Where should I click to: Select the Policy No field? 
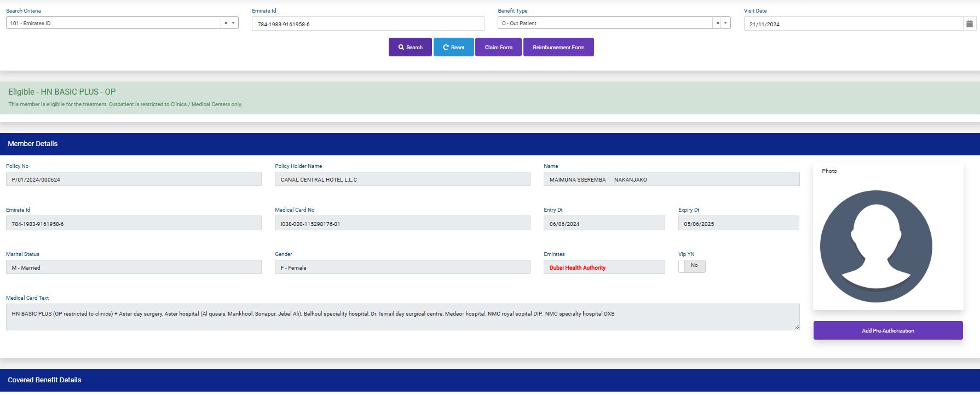pos(134,179)
